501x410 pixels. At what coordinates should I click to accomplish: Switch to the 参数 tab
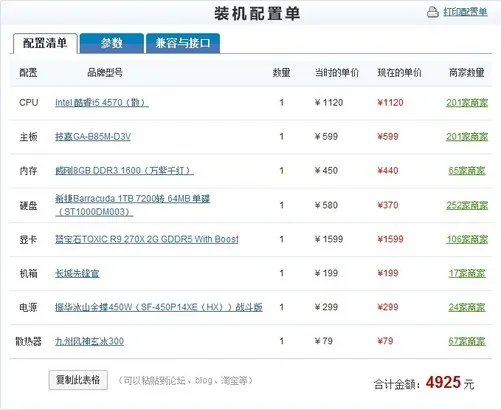click(112, 43)
